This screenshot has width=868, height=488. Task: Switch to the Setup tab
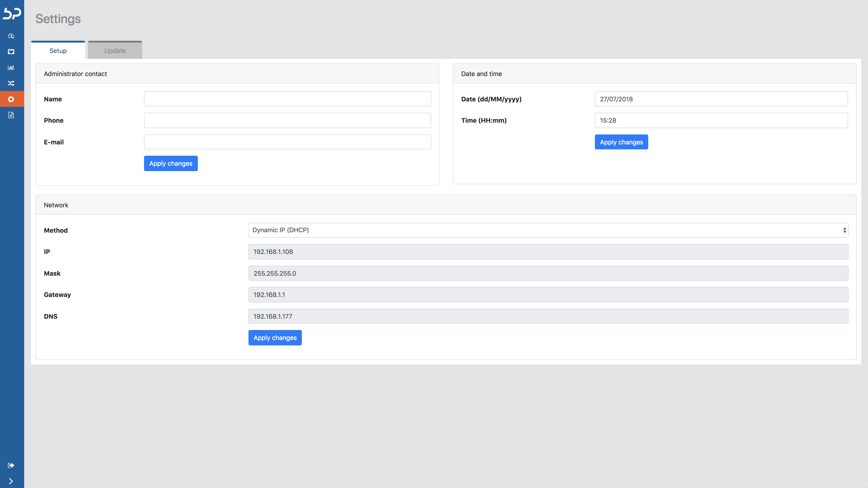click(58, 50)
